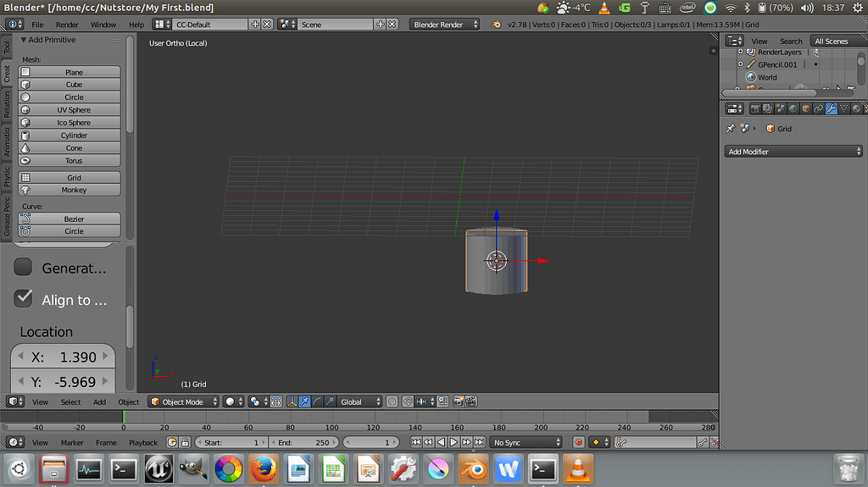This screenshot has height=487, width=868.
Task: Toggle the Generate UVs checkbox
Action: point(23,267)
